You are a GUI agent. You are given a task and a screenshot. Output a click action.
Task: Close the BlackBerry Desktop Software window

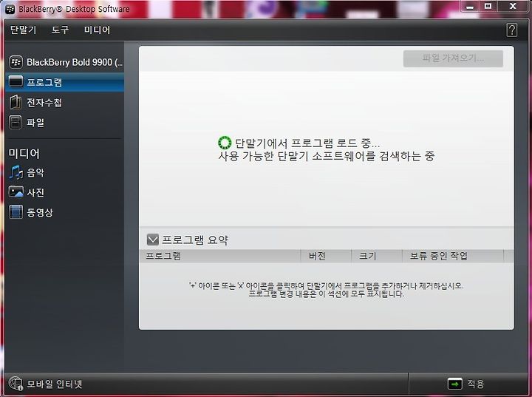[x=513, y=7]
